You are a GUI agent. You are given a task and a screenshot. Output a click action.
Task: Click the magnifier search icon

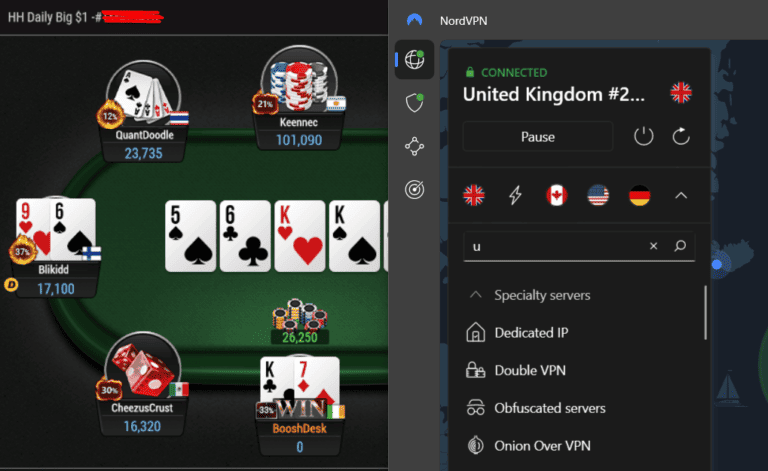pyautogui.click(x=680, y=246)
